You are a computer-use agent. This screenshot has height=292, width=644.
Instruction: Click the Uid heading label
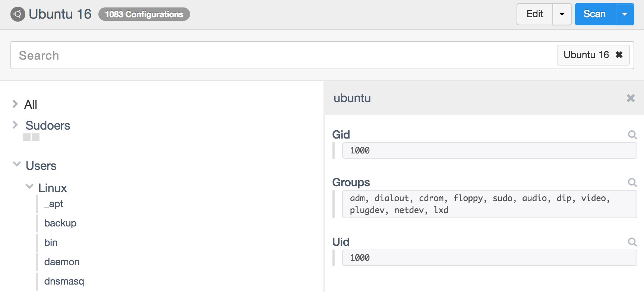(341, 242)
